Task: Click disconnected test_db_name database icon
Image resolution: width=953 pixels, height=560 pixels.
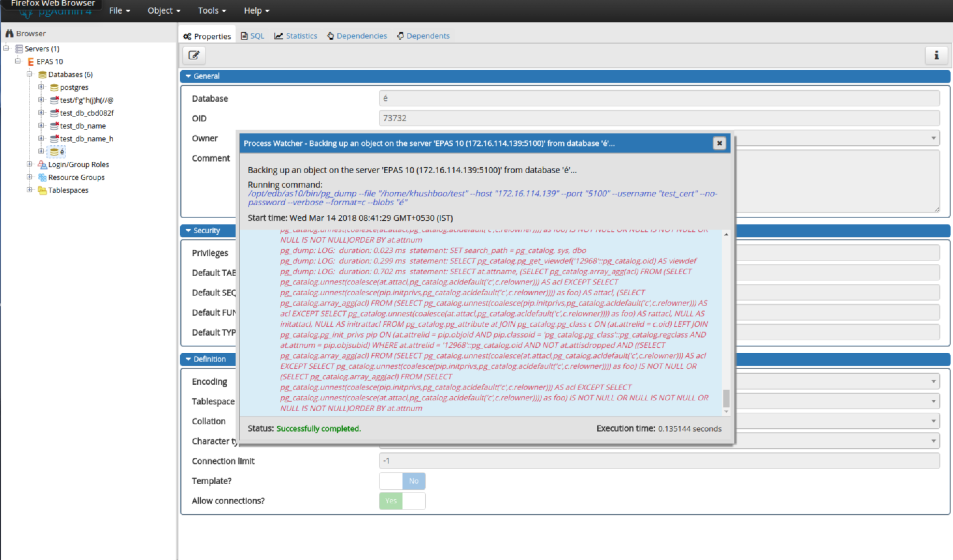Action: click(54, 126)
